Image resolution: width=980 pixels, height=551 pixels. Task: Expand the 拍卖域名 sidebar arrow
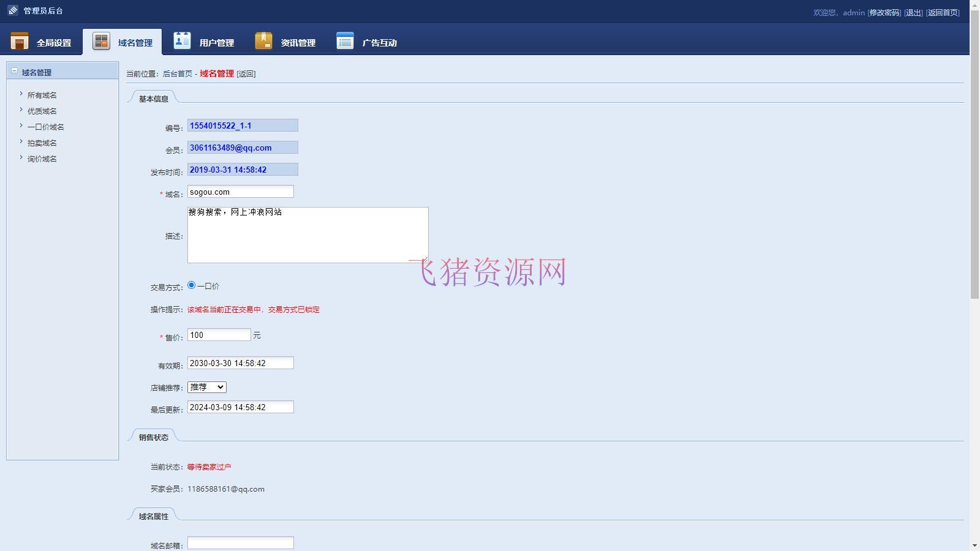[21, 141]
